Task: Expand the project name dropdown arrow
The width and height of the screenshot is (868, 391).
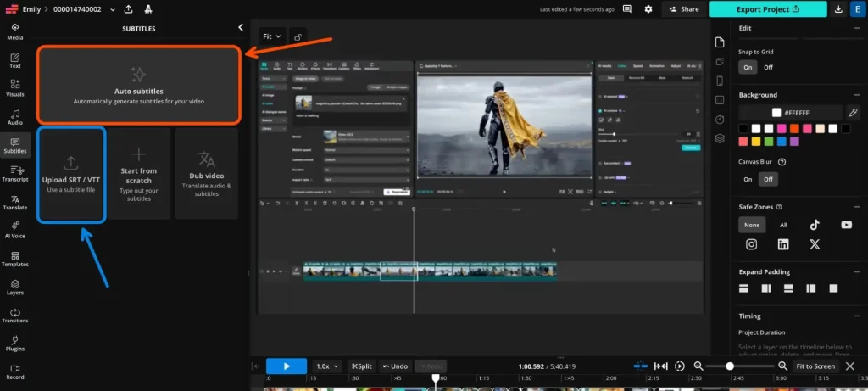Action: point(113,9)
